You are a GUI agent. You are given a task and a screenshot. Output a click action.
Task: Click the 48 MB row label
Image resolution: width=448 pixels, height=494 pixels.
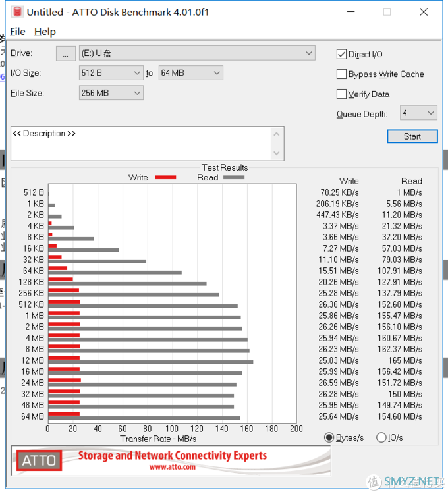tap(32, 405)
